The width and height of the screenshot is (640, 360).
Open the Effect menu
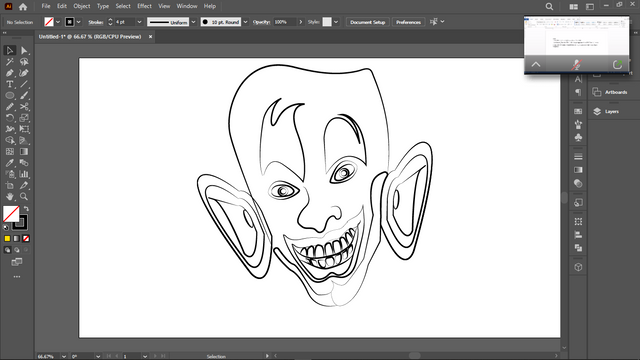(144, 6)
